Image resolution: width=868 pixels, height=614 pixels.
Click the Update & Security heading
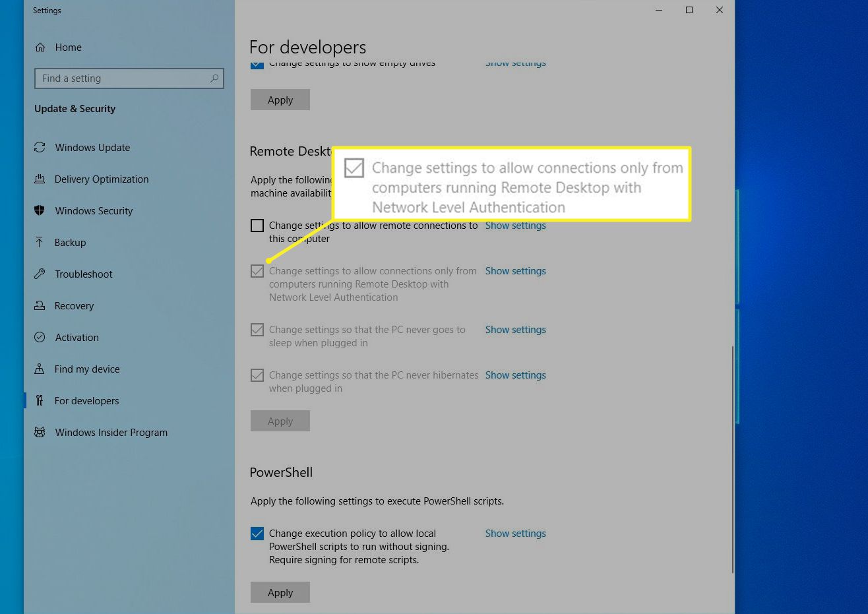[75, 109]
